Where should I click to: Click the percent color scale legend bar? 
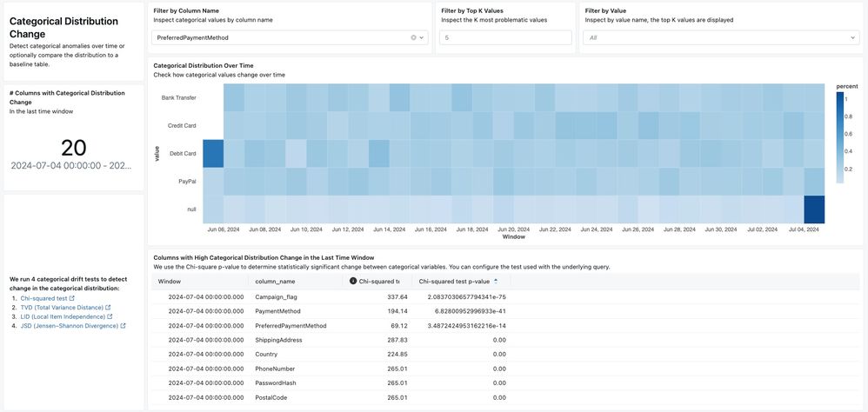[839, 136]
